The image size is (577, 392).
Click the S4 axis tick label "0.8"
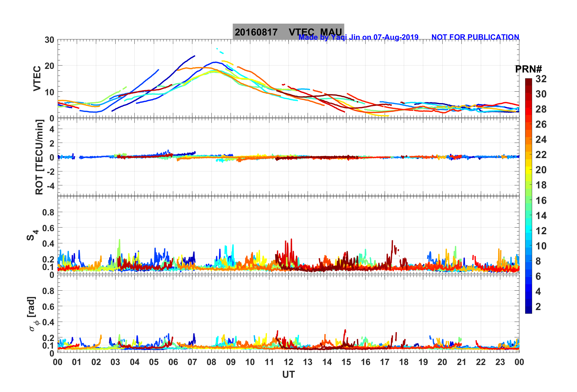pyautogui.click(x=49, y=212)
